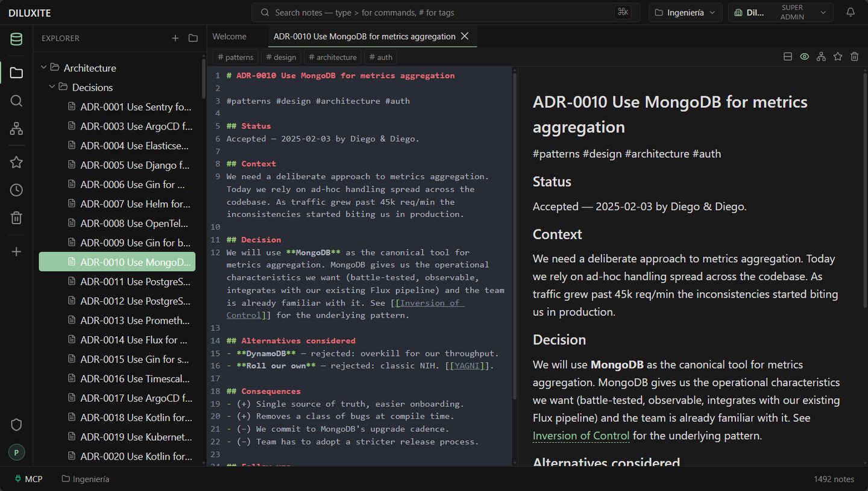Click the database vault icon in sidebar
Viewport: 868px width, 491px height.
pyautogui.click(x=16, y=39)
